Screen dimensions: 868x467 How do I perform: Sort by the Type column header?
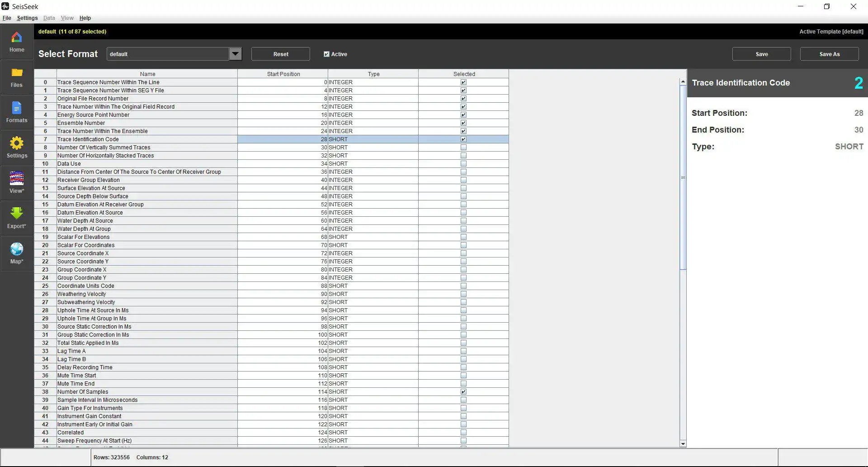tap(373, 74)
